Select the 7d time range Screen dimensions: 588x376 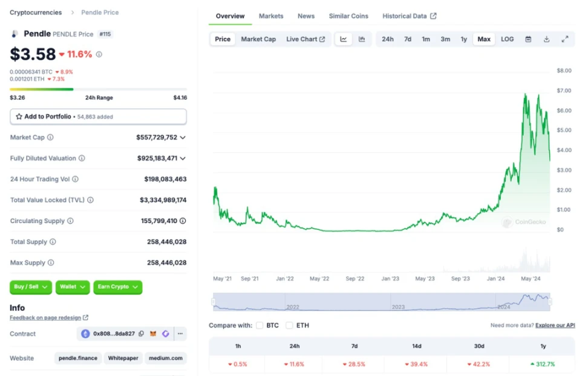408,39
